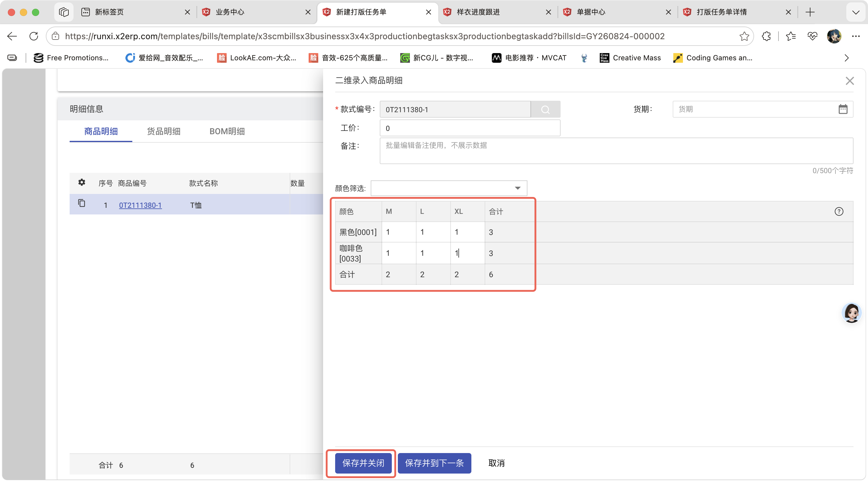The height and width of the screenshot is (482, 868).
Task: Open browser essentials heartbeat icon
Action: 813,36
